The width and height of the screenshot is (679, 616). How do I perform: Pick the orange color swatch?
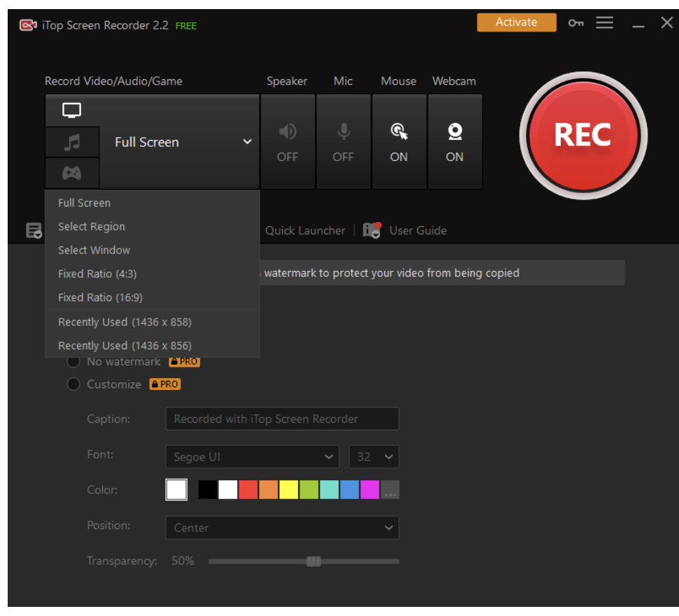(x=269, y=489)
